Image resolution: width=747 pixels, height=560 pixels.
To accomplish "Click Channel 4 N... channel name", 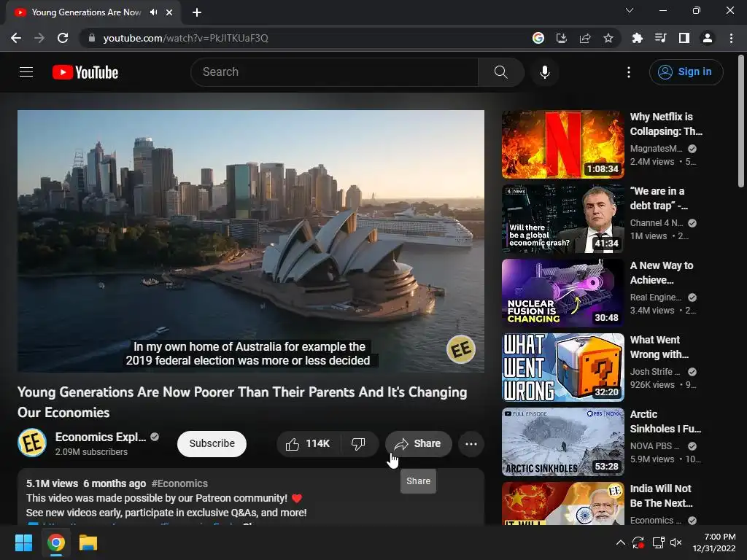I will pos(656,223).
